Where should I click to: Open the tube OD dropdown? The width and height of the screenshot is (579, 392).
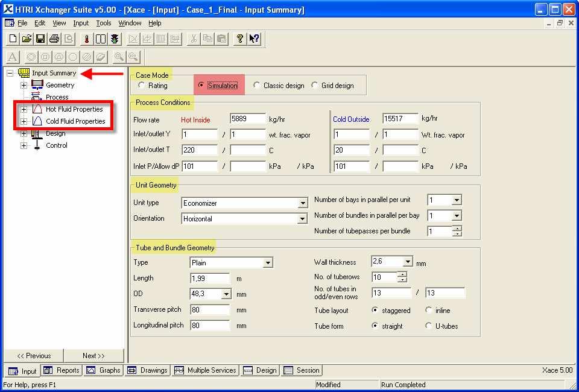point(226,294)
